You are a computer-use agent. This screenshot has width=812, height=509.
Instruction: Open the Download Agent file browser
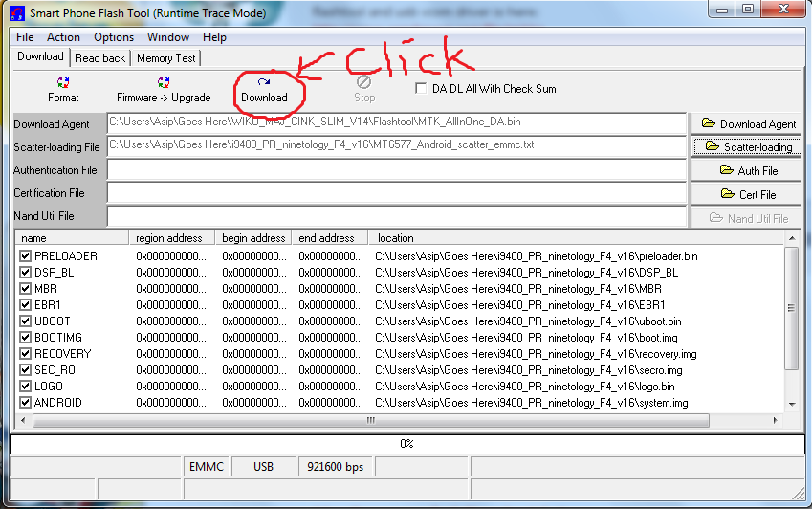pos(748,123)
